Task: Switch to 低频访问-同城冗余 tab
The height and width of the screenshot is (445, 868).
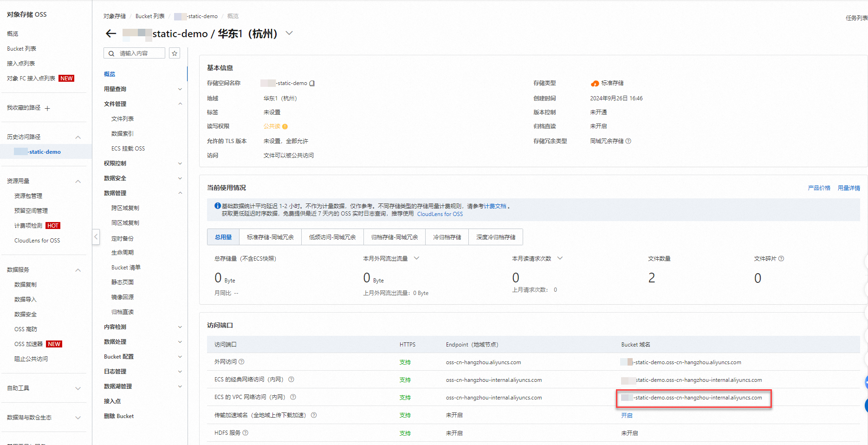Action: [x=332, y=237]
